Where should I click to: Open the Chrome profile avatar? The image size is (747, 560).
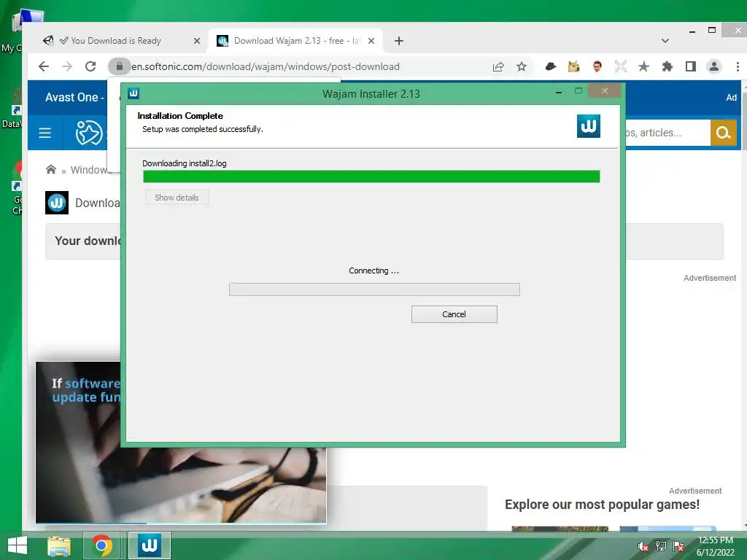click(x=714, y=66)
